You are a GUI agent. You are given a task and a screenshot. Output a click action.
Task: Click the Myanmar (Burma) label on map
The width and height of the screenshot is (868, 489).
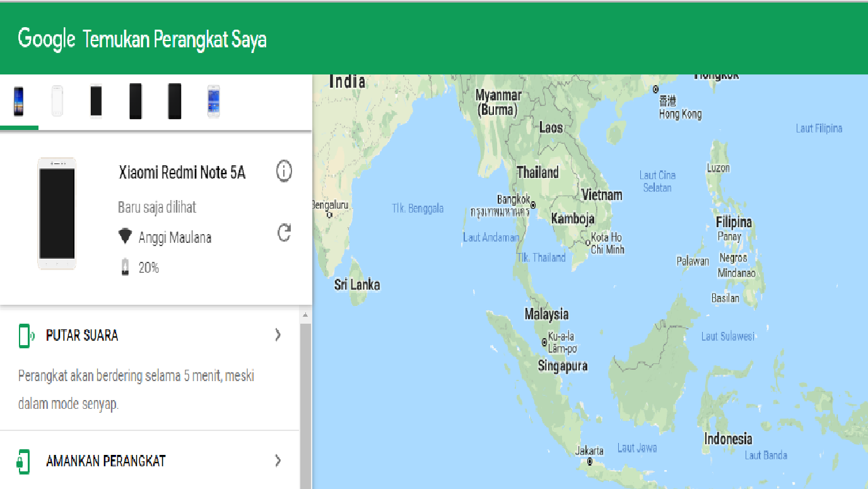[498, 102]
